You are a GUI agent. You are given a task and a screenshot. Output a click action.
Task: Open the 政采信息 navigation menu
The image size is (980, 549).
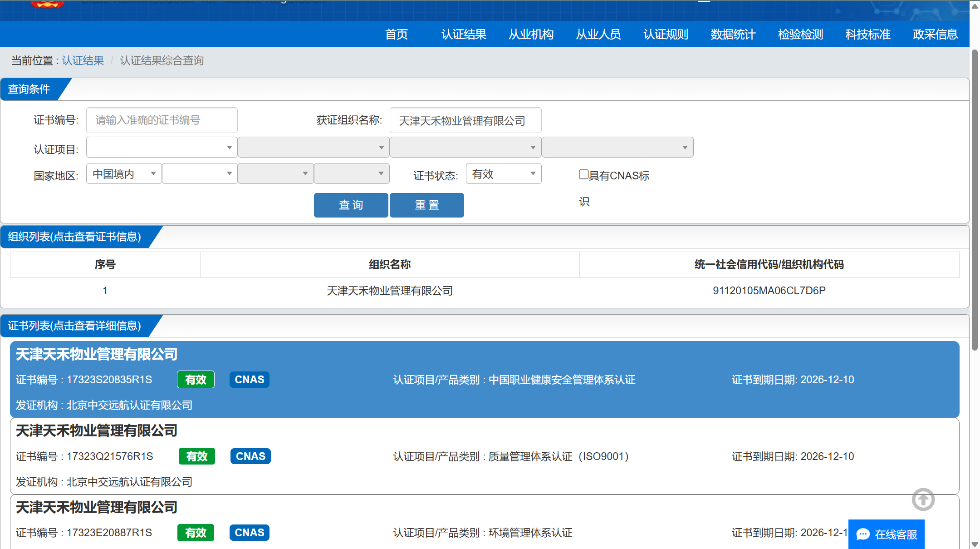(936, 34)
